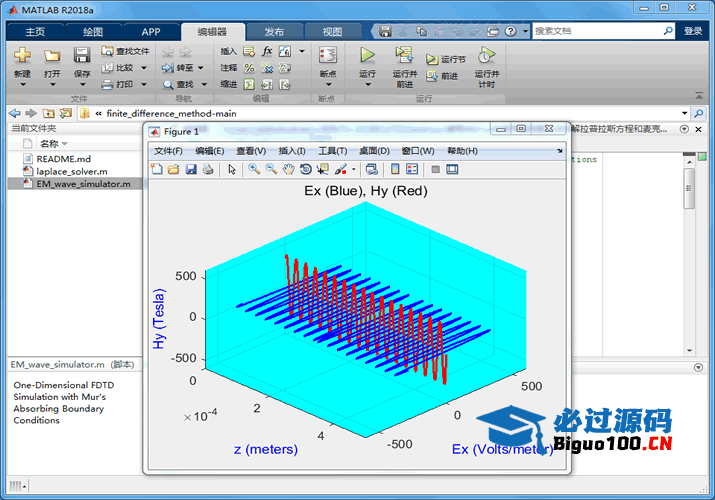
Task: Select README.md in the current folder
Action: [63, 159]
